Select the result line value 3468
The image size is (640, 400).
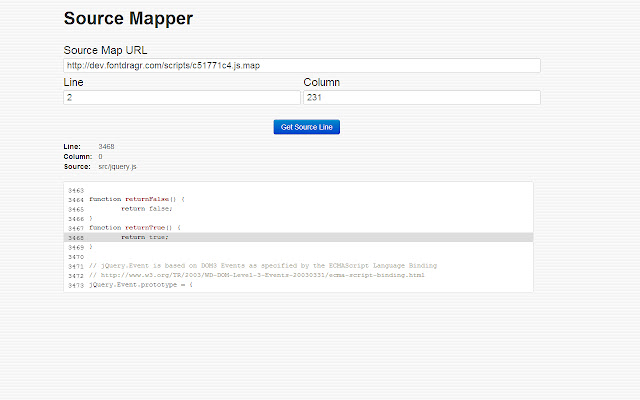(x=106, y=147)
